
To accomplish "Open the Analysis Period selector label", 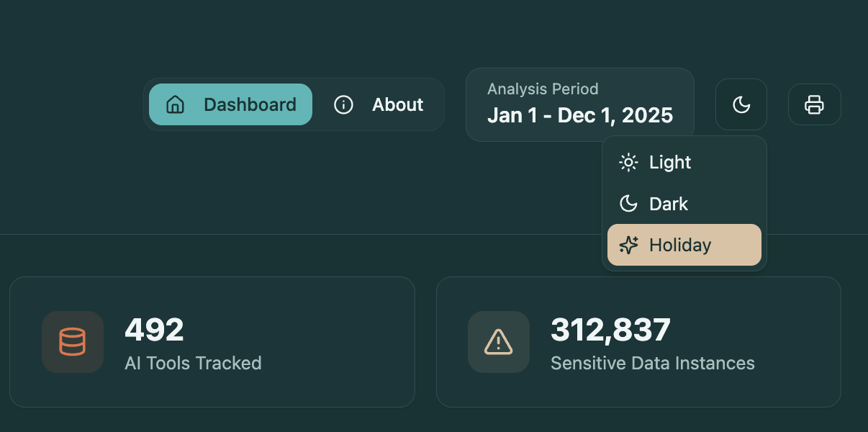I will click(x=543, y=89).
